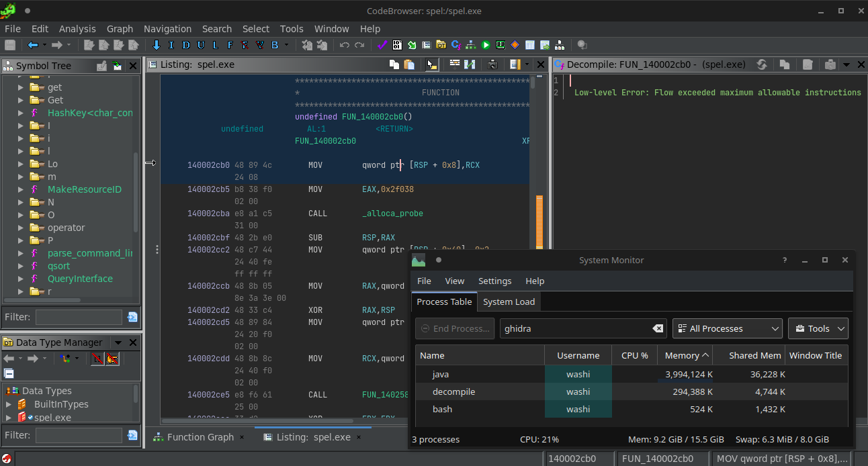The height and width of the screenshot is (466, 868).
Task: Click the Symbol Tree Filter input
Action: click(79, 317)
